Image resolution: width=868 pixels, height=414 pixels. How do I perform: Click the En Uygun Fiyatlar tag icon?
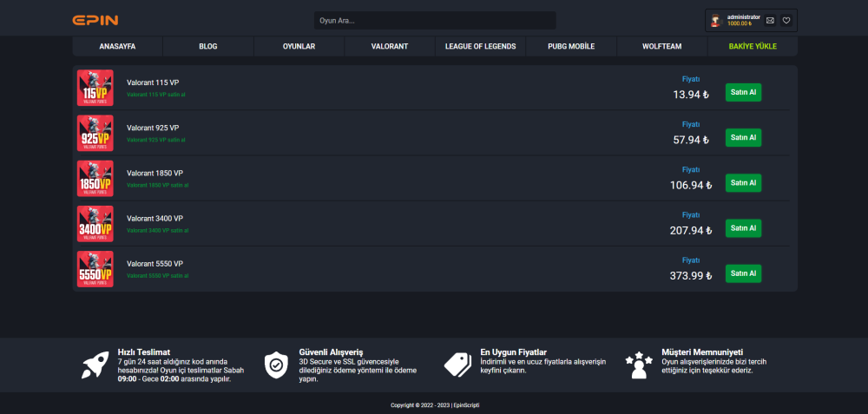point(457,365)
